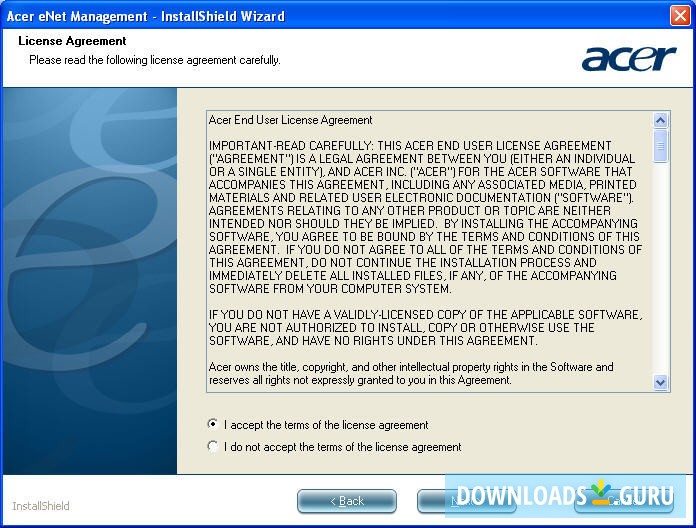Click the license scrollbar up arrow
696x528 pixels.
(660, 120)
